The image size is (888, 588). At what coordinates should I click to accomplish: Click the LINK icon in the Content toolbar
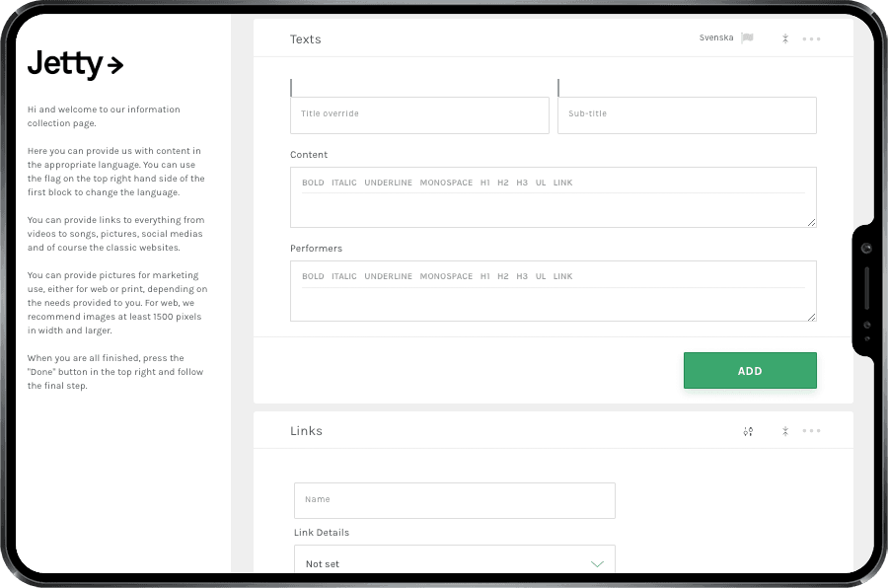[x=562, y=182]
